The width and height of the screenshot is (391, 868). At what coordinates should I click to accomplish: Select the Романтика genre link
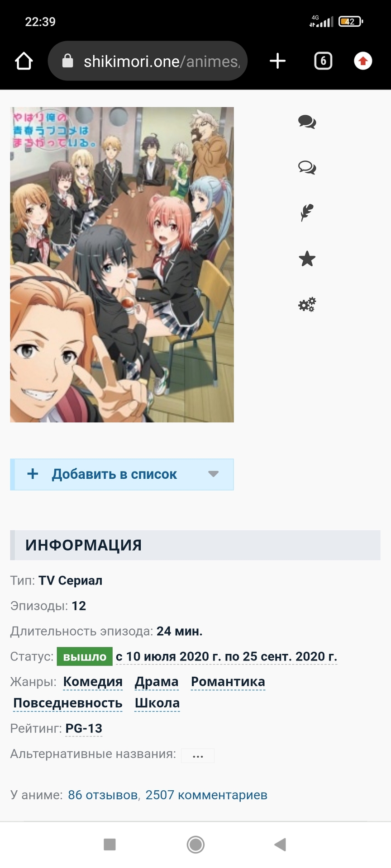point(228,682)
